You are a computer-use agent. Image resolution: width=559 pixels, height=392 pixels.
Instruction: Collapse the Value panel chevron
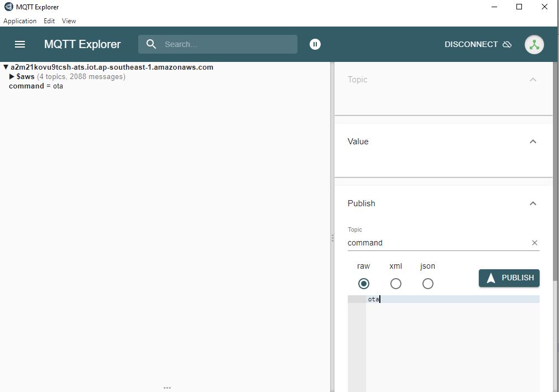(x=533, y=142)
